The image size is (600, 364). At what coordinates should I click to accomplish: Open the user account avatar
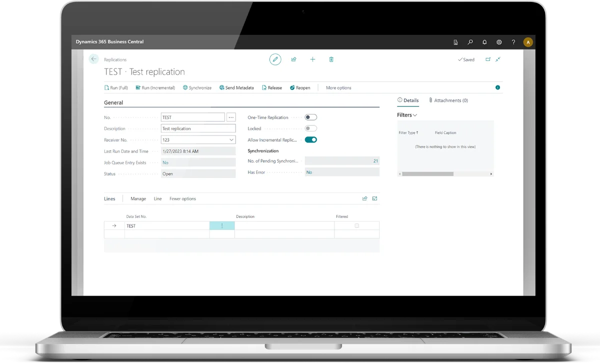pos(528,42)
